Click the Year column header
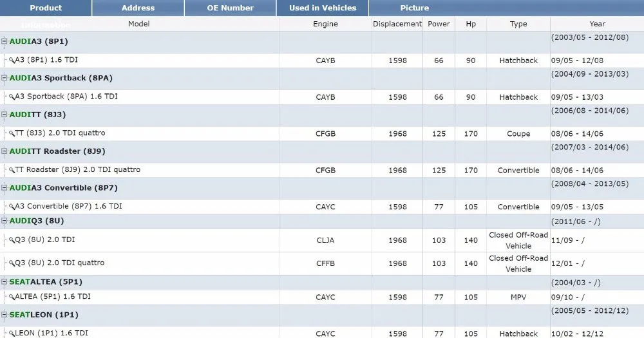The image size is (644, 338). pyautogui.click(x=597, y=24)
